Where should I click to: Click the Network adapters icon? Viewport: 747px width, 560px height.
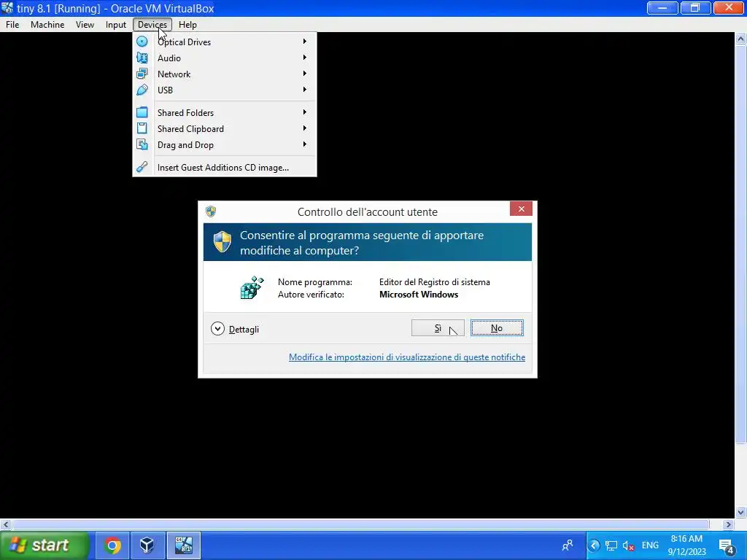pyautogui.click(x=142, y=74)
